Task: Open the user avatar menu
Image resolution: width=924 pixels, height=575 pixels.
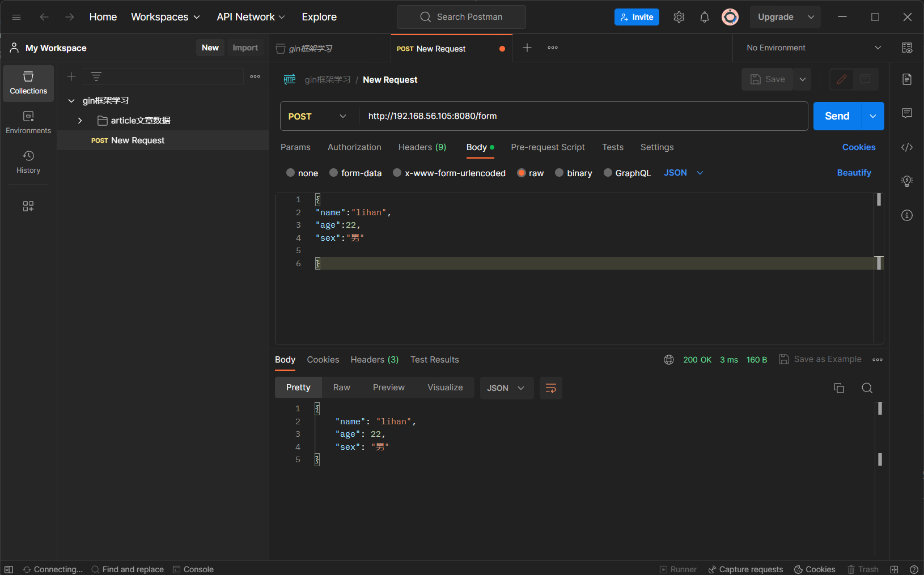Action: pyautogui.click(x=730, y=17)
